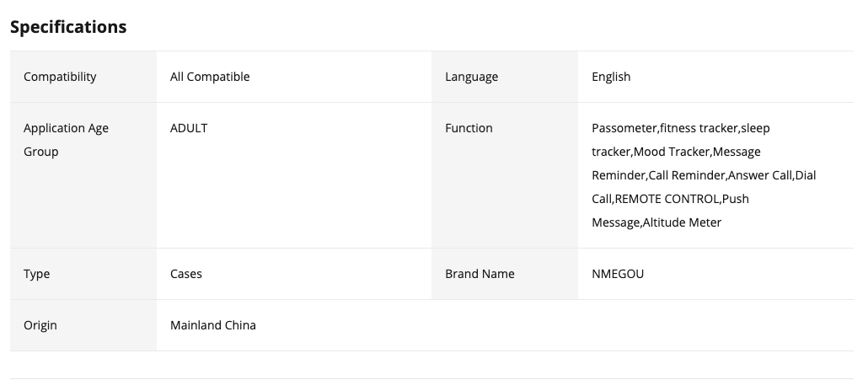
Task: Click the NMEGOU brand value
Action: click(x=618, y=274)
